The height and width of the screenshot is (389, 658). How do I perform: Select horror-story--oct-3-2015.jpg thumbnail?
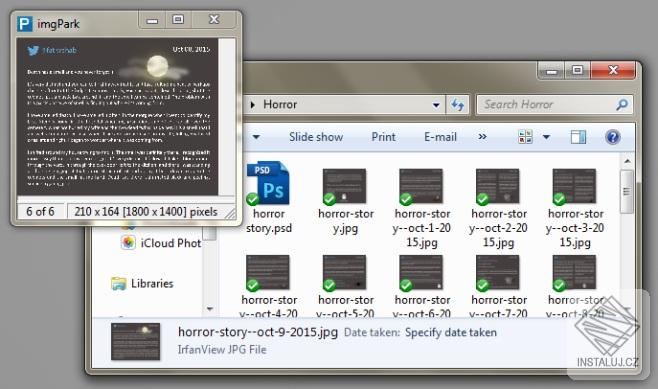[574, 186]
